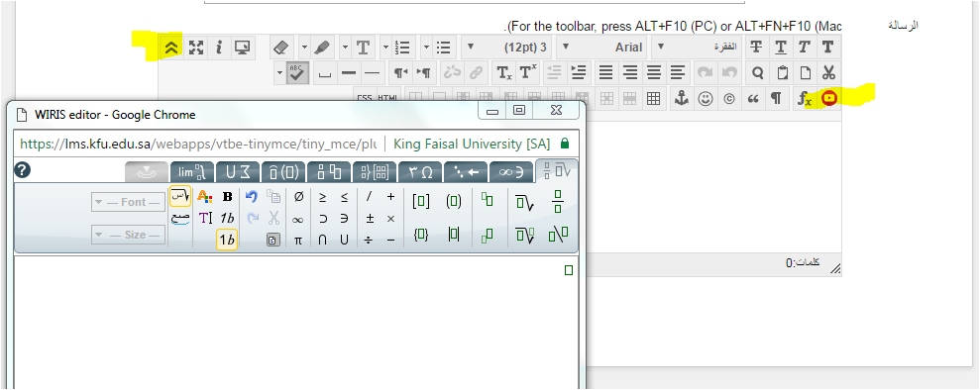Insert a YouTube video mashup
This screenshot has height=390, width=980.
[x=828, y=98]
